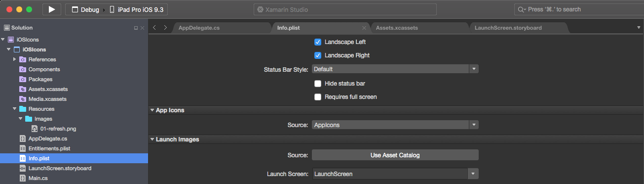Click the iOSIcons project icon

17,49
